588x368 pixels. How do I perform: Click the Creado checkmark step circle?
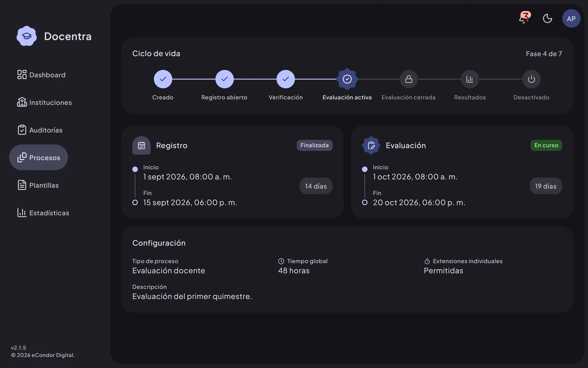(163, 79)
